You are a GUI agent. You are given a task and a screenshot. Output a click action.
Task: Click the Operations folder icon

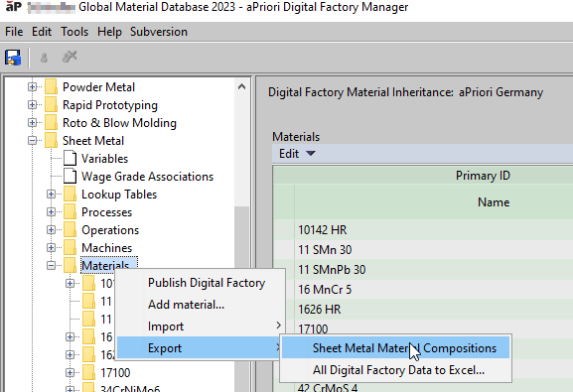click(71, 230)
